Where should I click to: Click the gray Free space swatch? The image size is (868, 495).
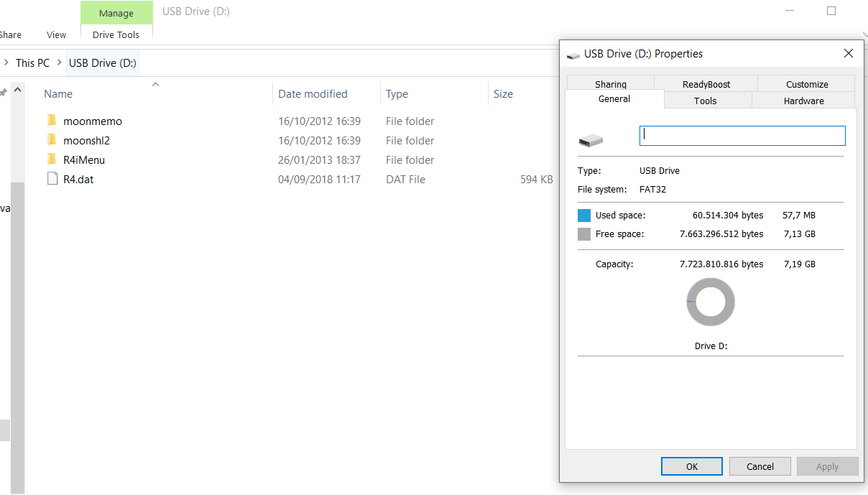(584, 234)
